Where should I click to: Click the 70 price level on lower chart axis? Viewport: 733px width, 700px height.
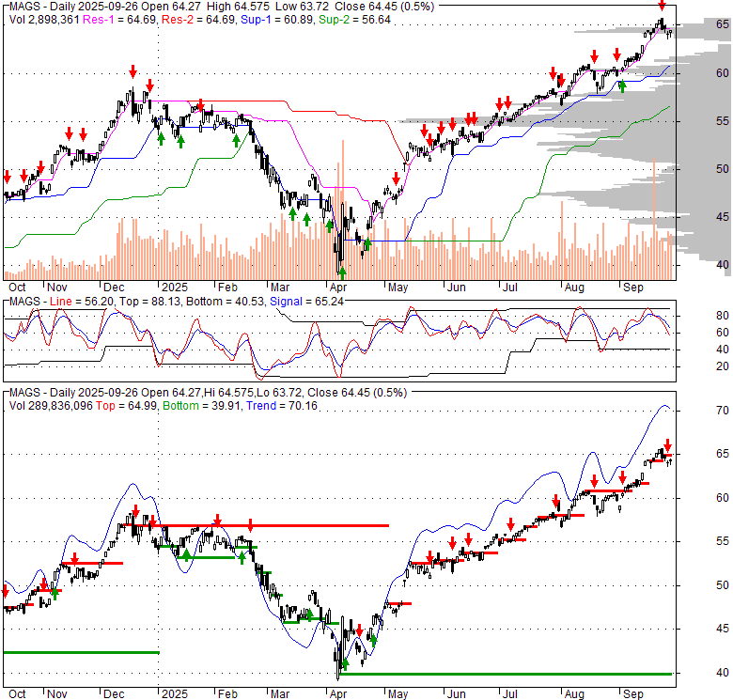(723, 411)
